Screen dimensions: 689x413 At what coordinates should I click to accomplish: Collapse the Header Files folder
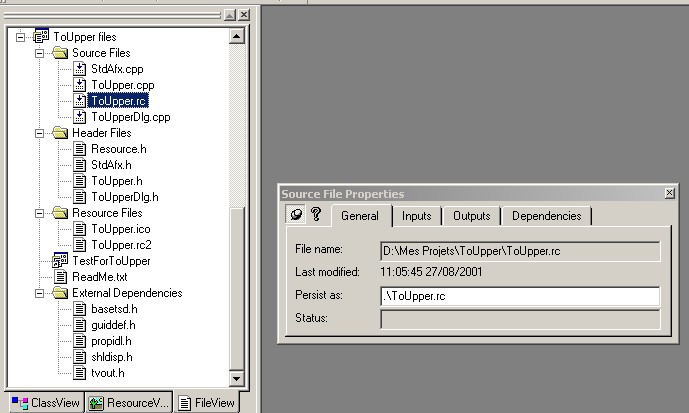click(40, 133)
